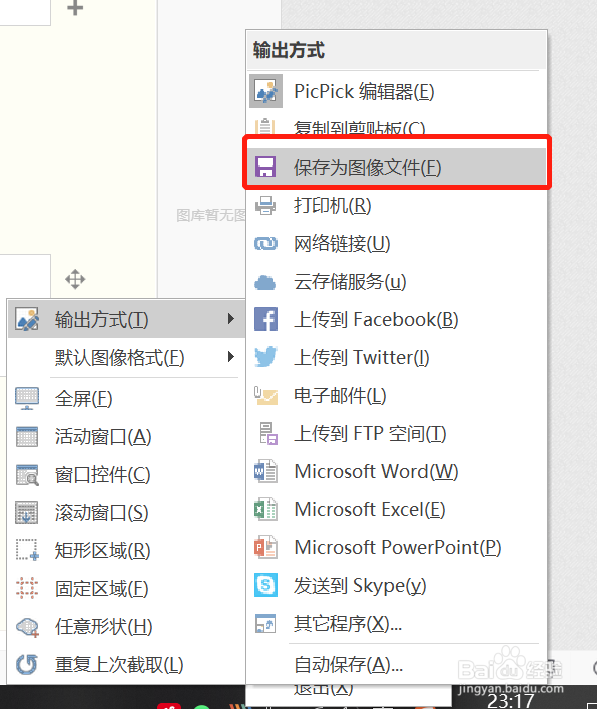
Task: Select PicPick 编辑器(E) output
Action: 397,91
